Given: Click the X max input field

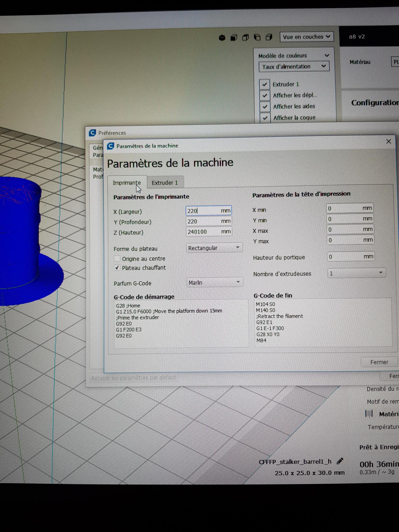Looking at the screenshot, I should (350, 230).
